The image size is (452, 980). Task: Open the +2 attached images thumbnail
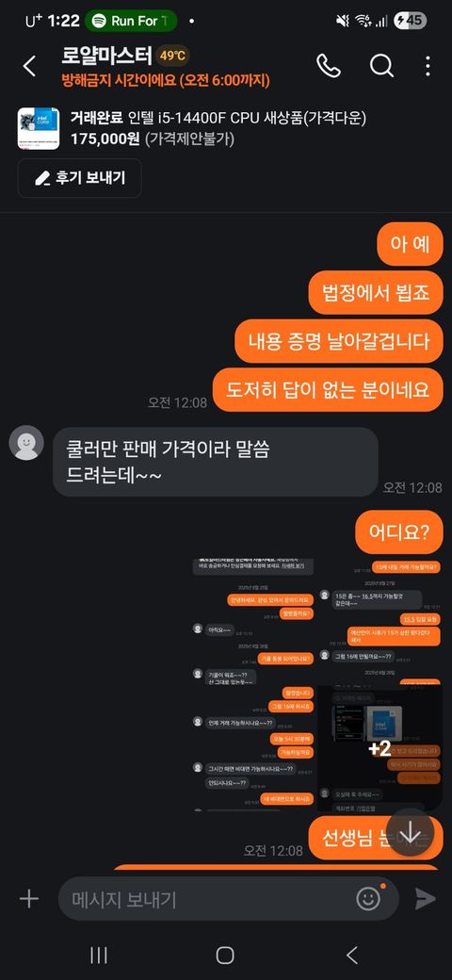(379, 749)
